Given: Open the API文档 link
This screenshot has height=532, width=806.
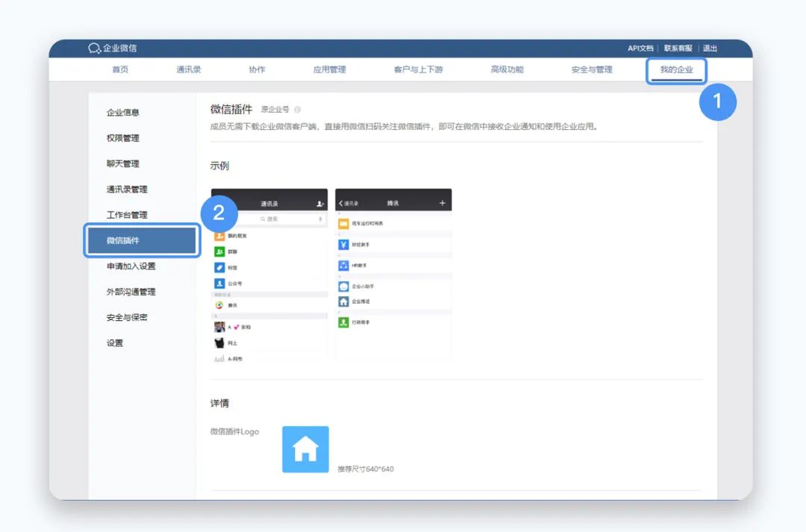Looking at the screenshot, I should click(x=640, y=48).
